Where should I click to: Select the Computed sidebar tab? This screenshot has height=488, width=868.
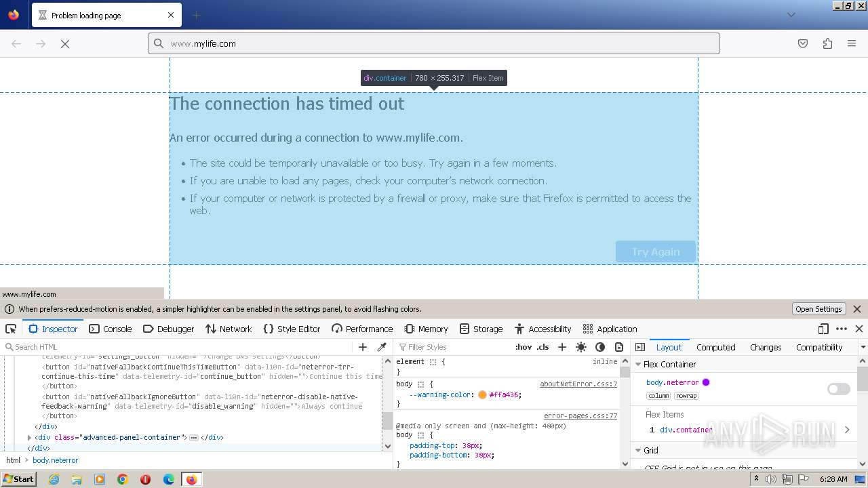click(x=716, y=347)
